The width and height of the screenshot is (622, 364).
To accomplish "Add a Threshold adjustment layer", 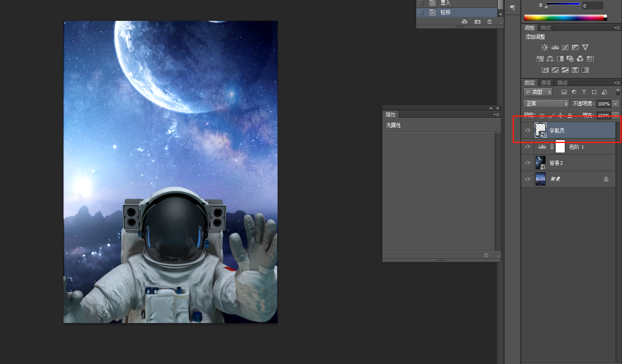I will coord(565,70).
